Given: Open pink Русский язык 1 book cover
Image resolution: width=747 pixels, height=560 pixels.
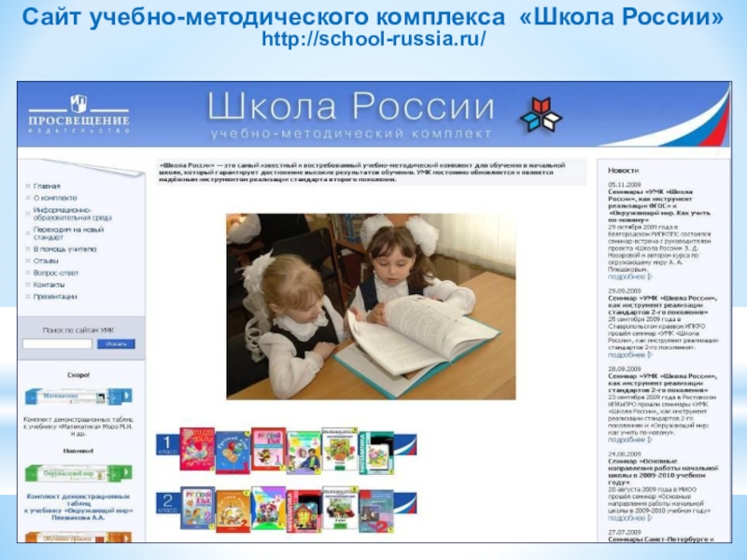Looking at the screenshot, I should [268, 449].
